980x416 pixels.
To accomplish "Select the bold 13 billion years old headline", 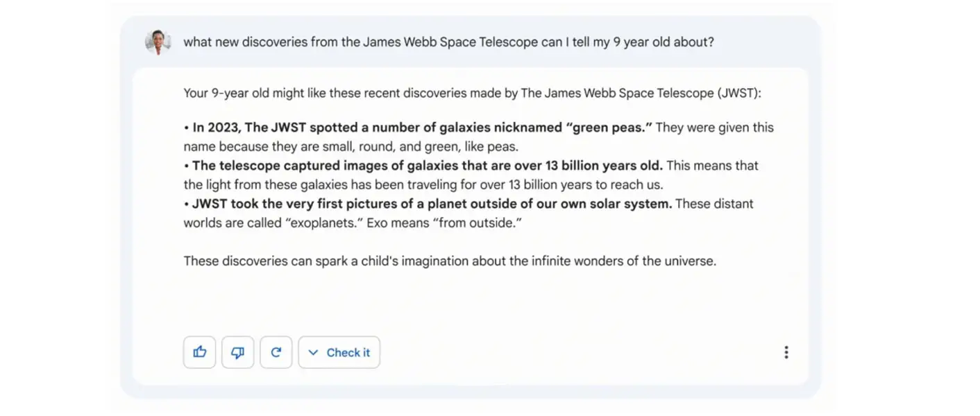I will [x=423, y=166].
